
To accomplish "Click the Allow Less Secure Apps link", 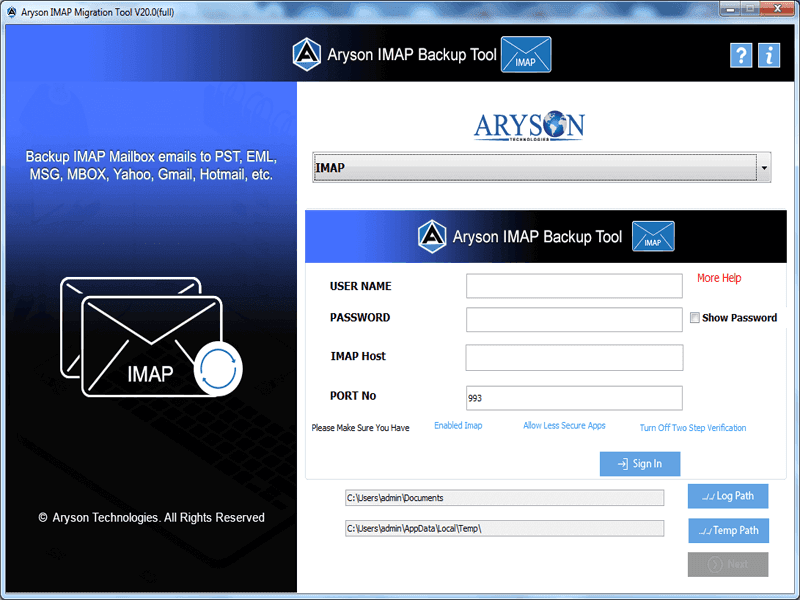I will 564,425.
